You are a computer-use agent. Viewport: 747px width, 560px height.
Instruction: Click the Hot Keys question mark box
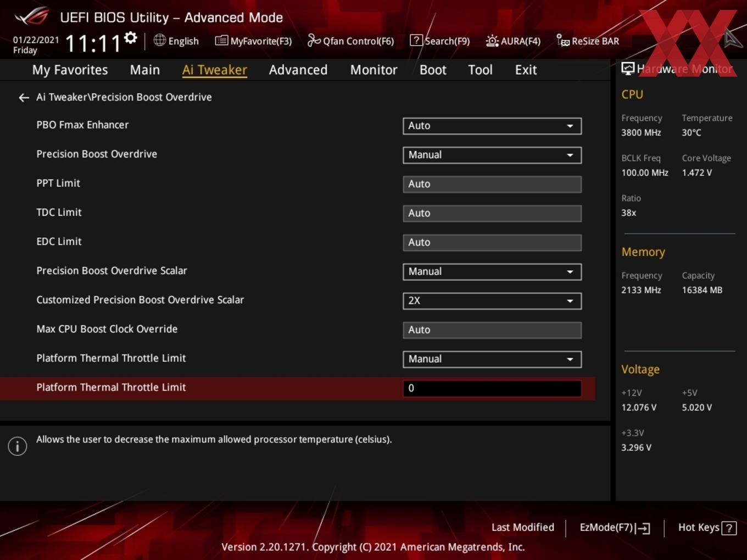pos(729,528)
